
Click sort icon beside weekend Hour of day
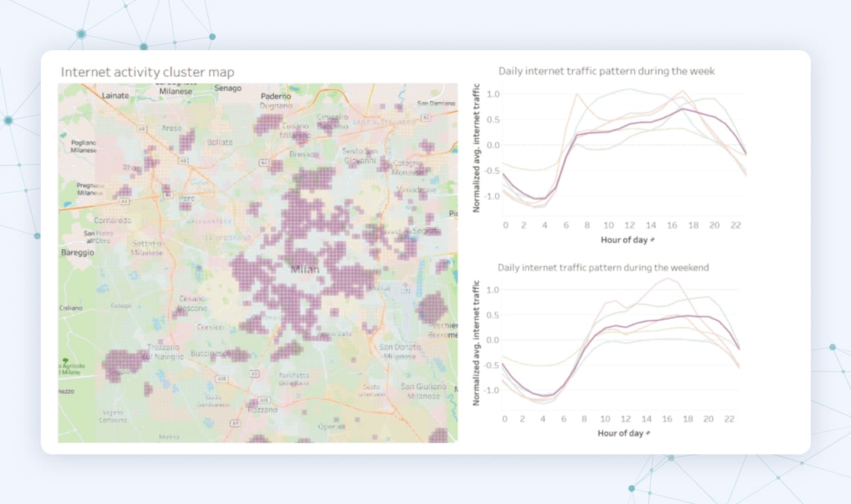[648, 433]
